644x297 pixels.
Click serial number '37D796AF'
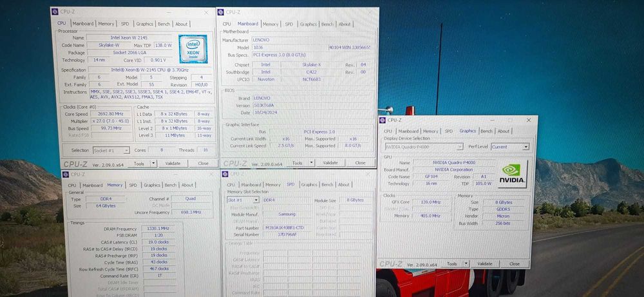pyautogui.click(x=287, y=235)
